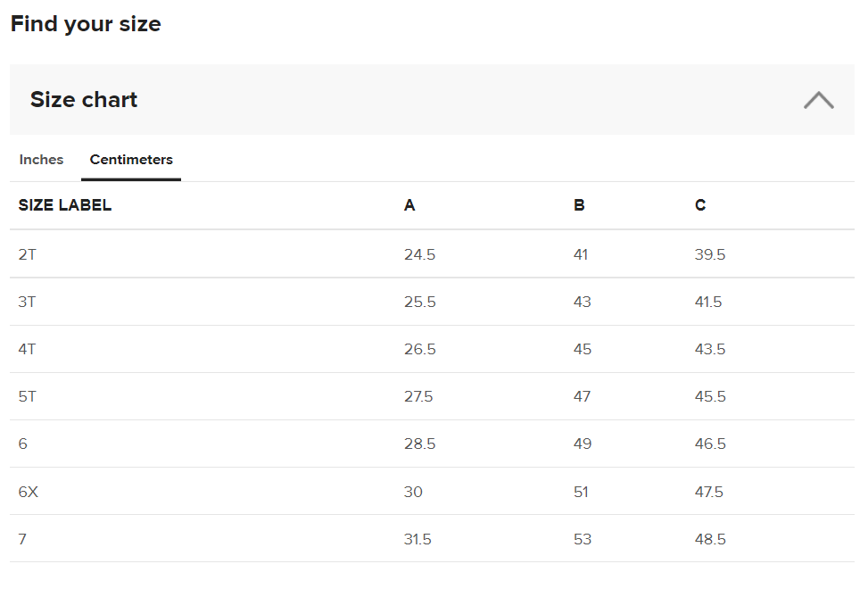This screenshot has width=868, height=589.
Task: Click the 48.5 value in column C
Action: pyautogui.click(x=710, y=539)
